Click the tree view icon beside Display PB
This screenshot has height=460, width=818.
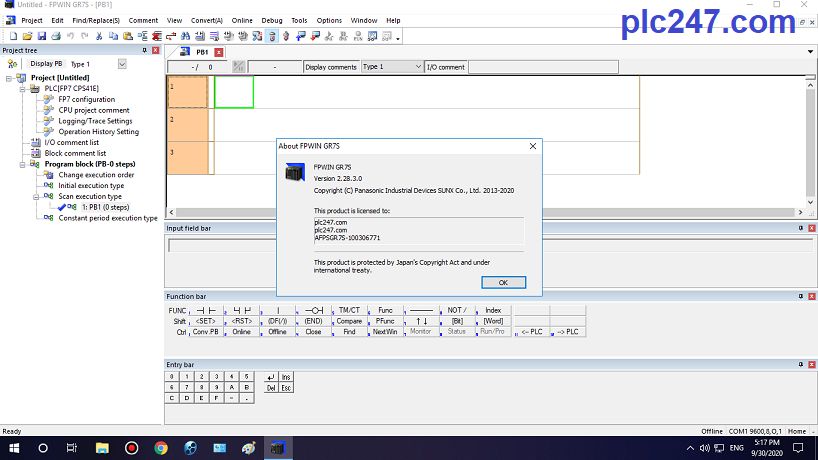[13, 64]
